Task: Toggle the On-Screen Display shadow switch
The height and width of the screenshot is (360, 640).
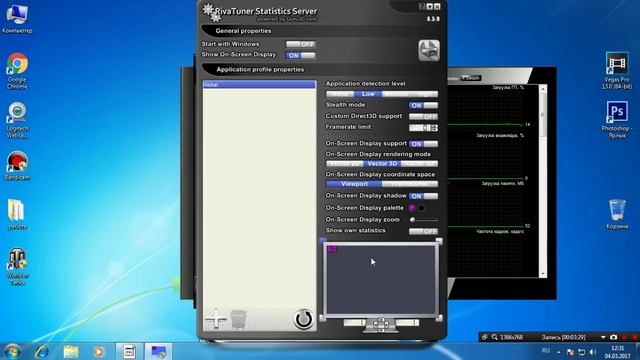Action: (423, 196)
